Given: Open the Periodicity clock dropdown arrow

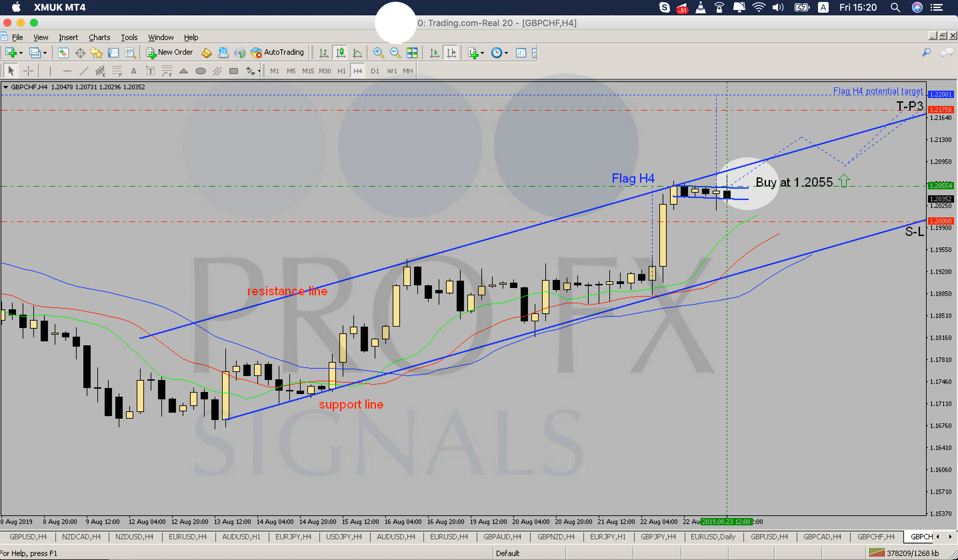Looking at the screenshot, I should pyautogui.click(x=506, y=53).
